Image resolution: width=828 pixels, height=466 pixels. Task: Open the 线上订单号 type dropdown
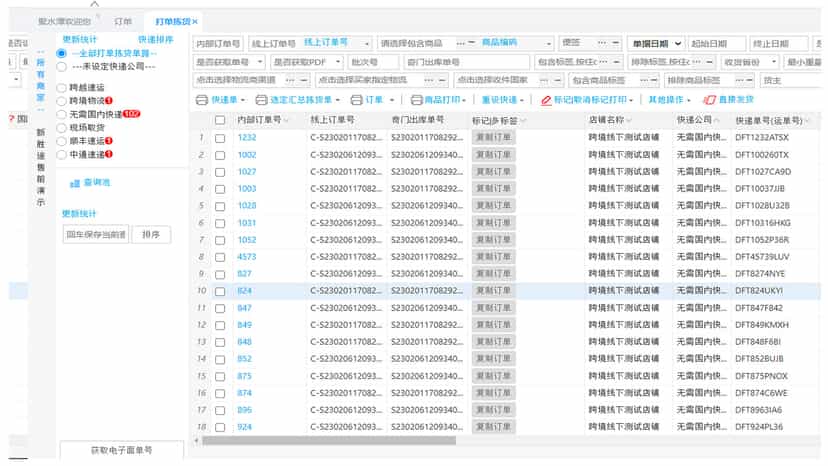click(367, 43)
